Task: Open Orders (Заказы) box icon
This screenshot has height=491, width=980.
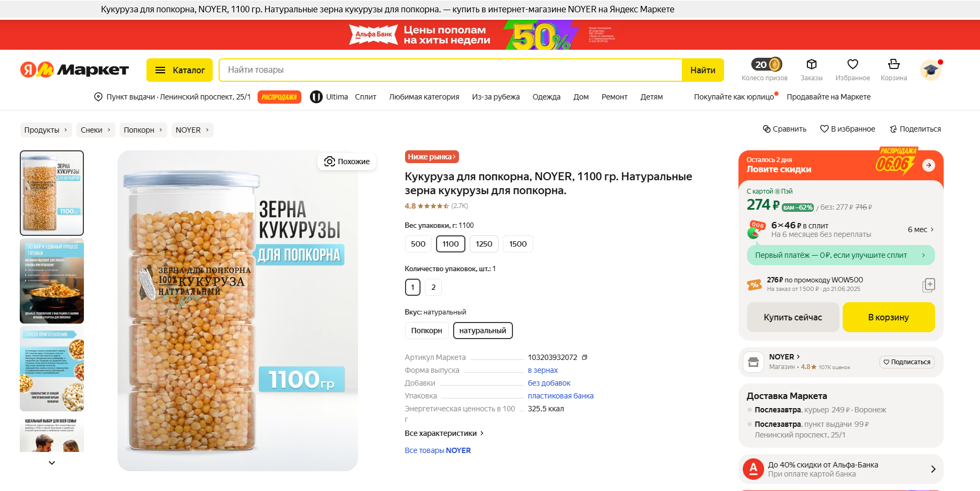Action: tap(811, 65)
